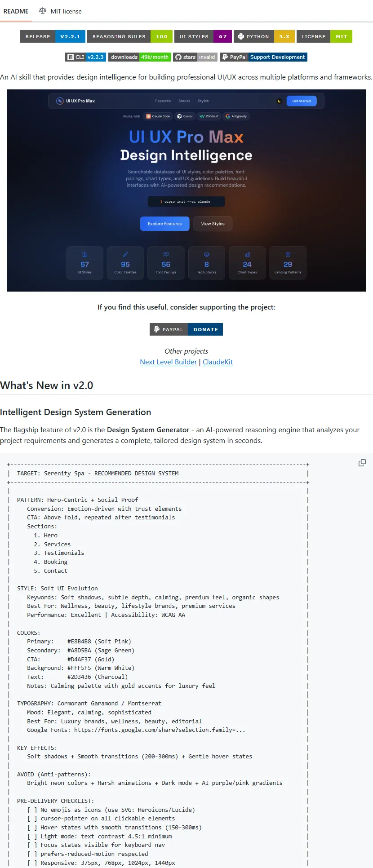Click the 4. Booking section line
Image resolution: width=373 pixels, height=868 pixels.
coord(51,562)
